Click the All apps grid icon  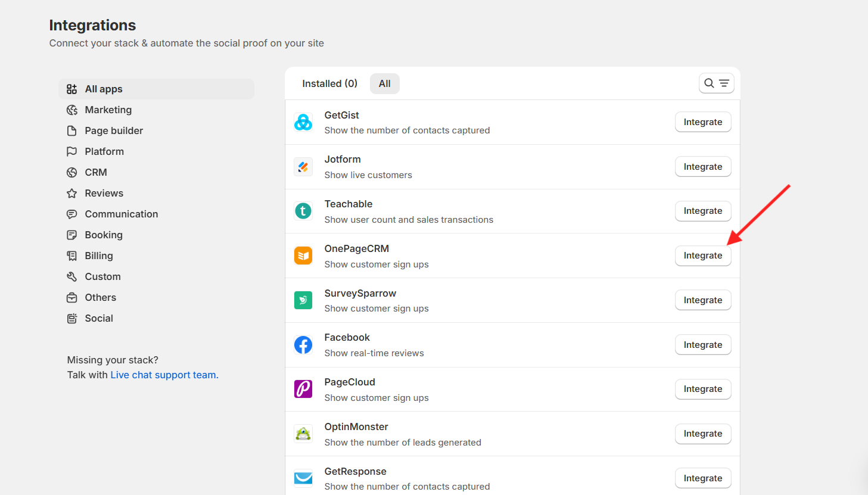tap(72, 89)
